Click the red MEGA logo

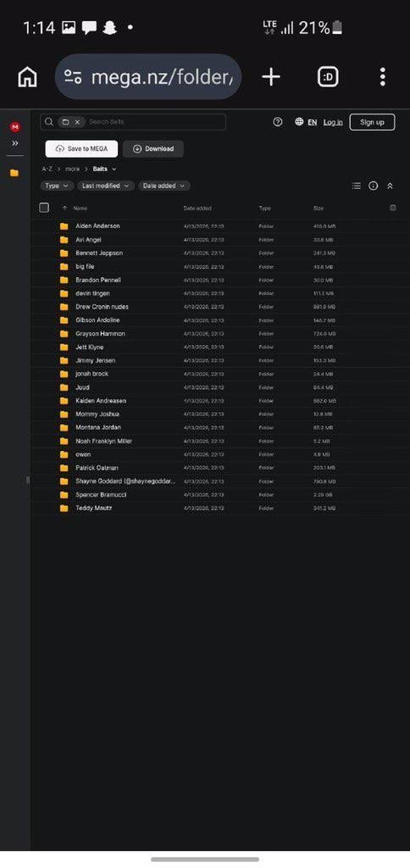point(15,127)
